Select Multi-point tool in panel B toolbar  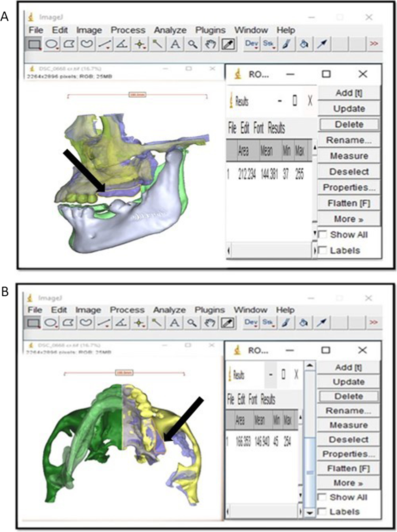(x=139, y=323)
